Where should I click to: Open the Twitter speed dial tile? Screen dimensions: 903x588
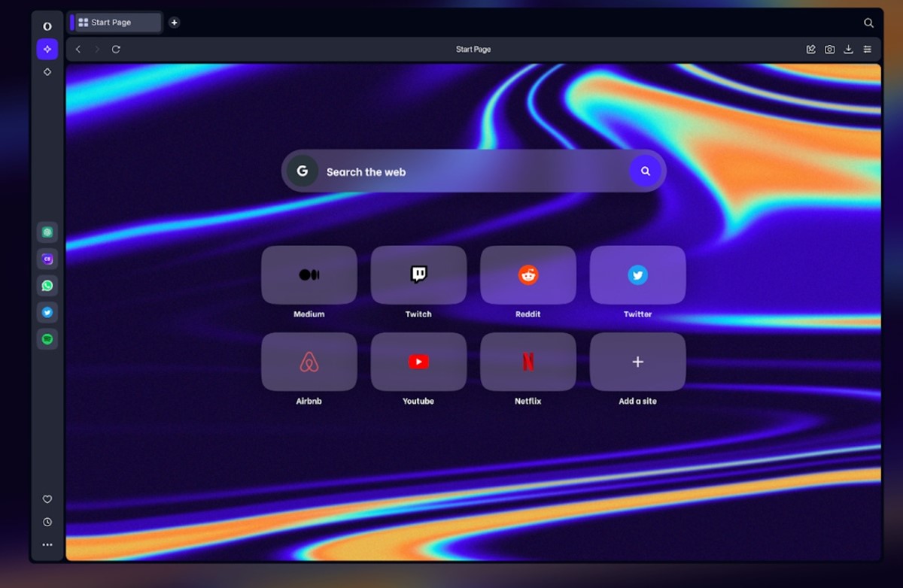[638, 275]
